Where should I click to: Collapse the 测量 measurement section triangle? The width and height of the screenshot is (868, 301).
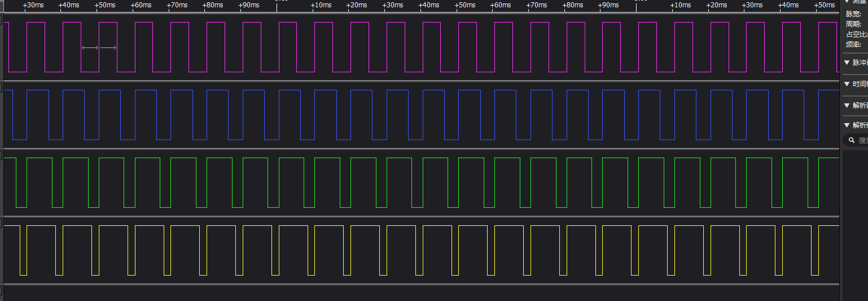click(x=847, y=2)
